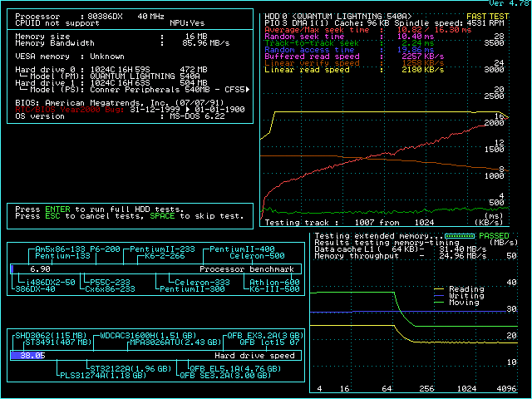Click the Ver 4.78 version label

tap(510, 3)
